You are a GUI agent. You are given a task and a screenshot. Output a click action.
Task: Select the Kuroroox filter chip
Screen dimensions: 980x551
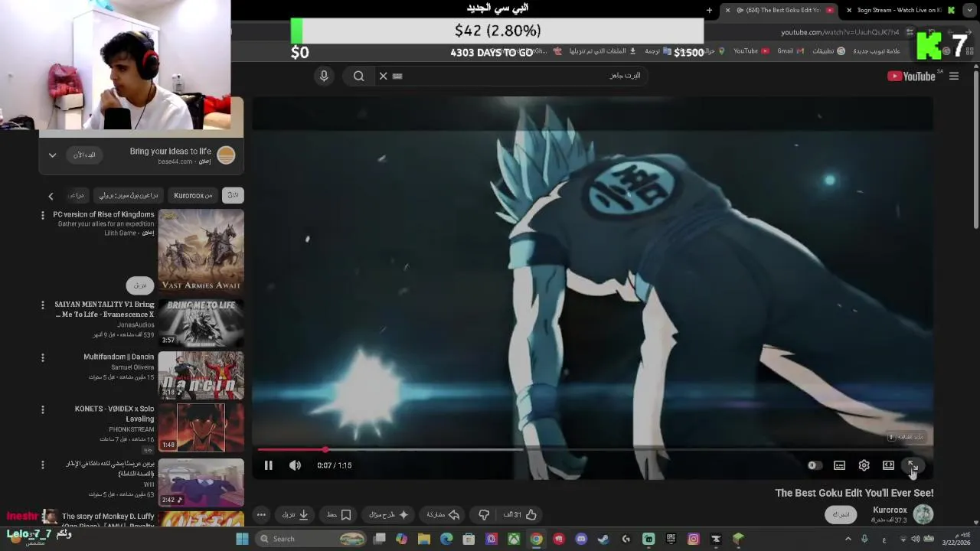click(x=193, y=195)
